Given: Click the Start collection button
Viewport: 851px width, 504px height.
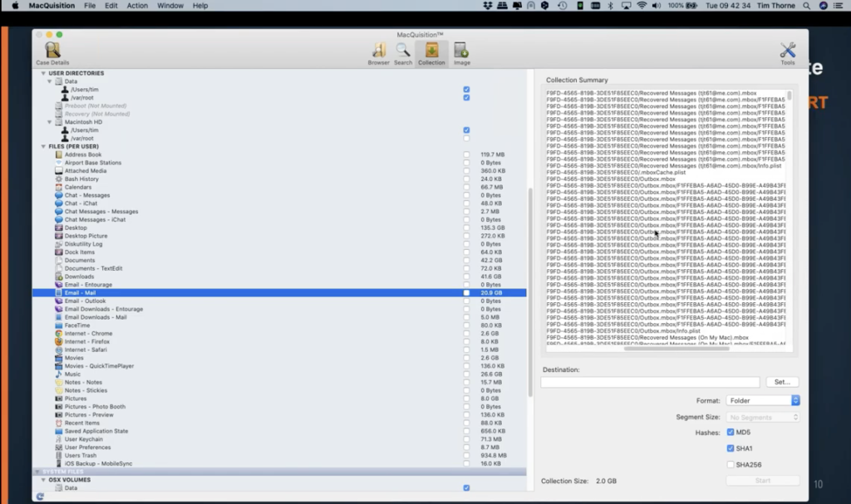Looking at the screenshot, I should click(x=763, y=481).
